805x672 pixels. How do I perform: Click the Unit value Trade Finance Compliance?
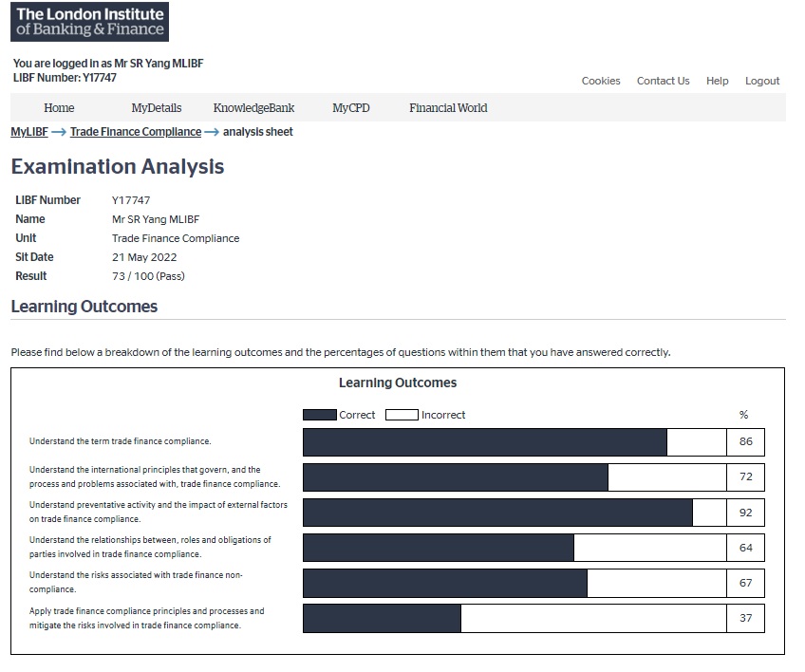pos(176,238)
